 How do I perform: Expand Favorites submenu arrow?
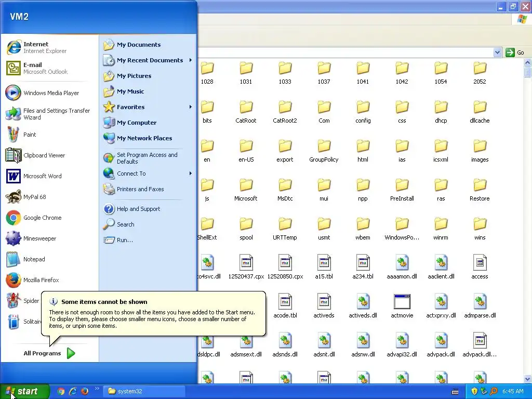[190, 107]
